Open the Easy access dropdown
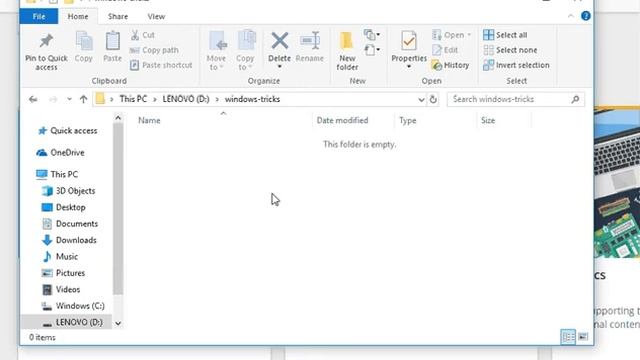 (x=372, y=50)
